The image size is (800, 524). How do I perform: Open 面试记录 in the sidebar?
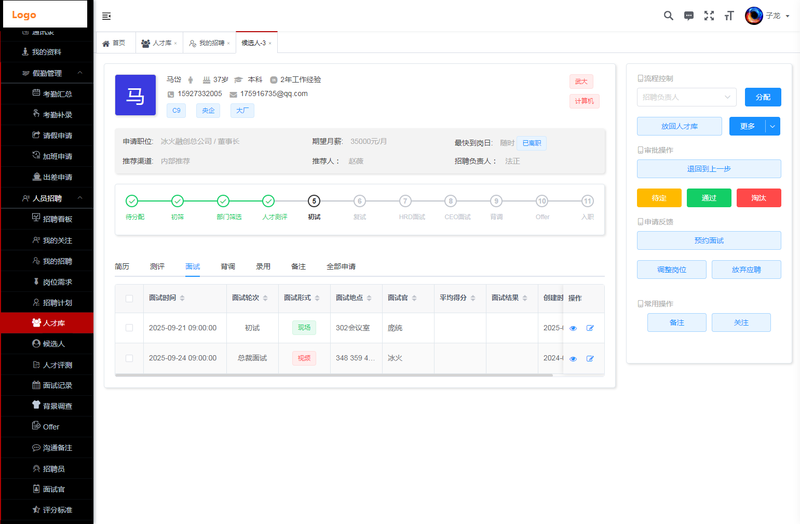(47, 385)
